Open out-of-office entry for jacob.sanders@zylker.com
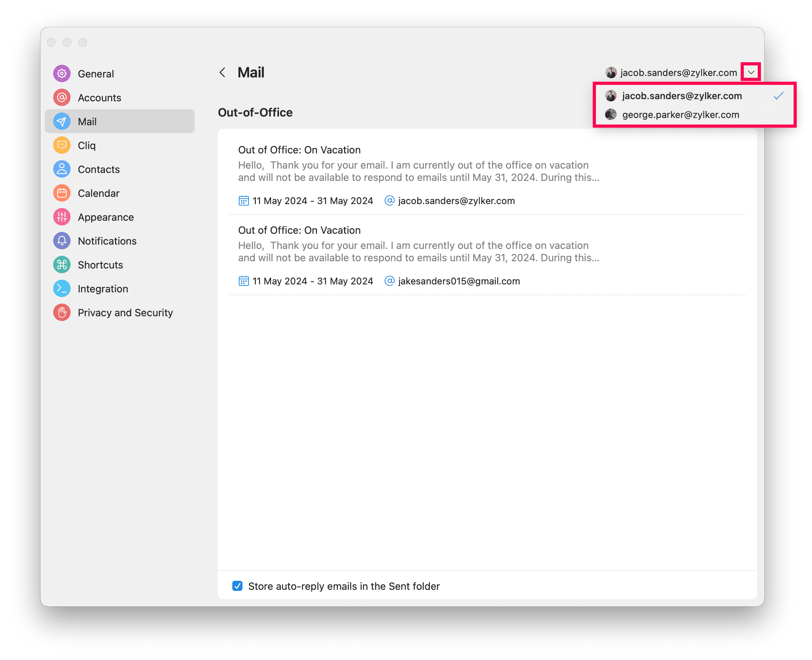The image size is (812, 660). [418, 174]
